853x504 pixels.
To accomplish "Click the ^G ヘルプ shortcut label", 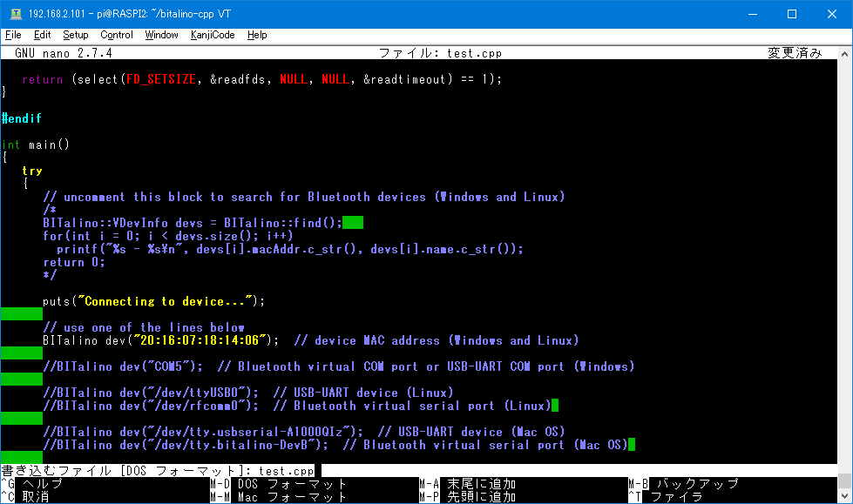I will (32, 484).
